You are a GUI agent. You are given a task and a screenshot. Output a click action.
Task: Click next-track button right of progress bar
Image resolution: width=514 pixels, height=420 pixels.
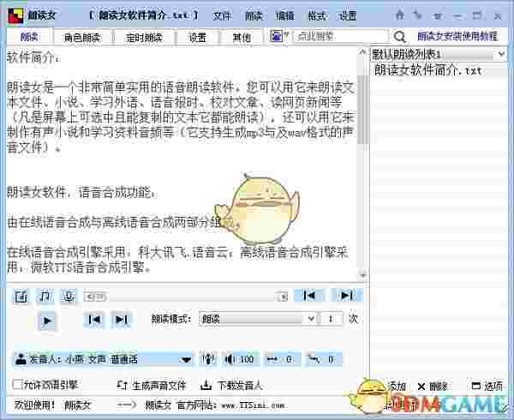pos(347,296)
